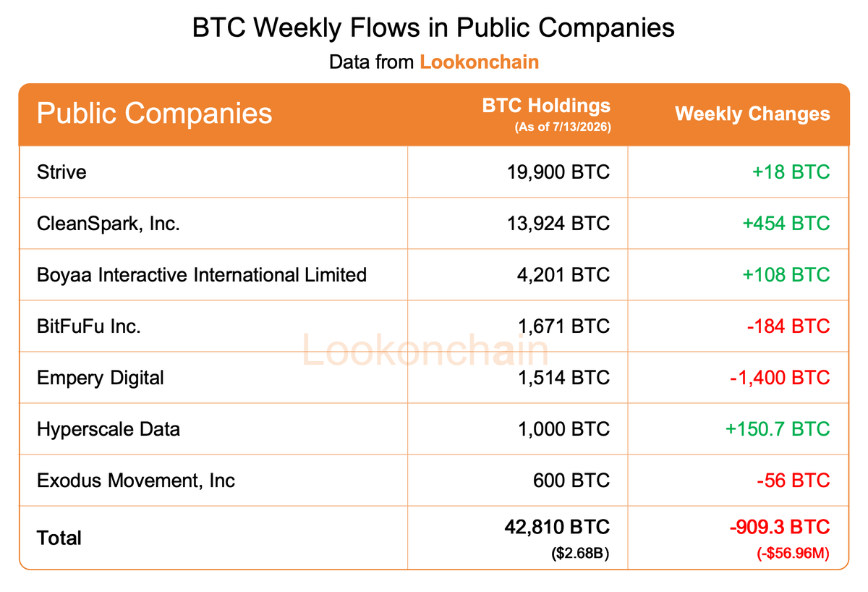868x592 pixels.
Task: Select the +454 BTC weekly change
Action: 786,224
